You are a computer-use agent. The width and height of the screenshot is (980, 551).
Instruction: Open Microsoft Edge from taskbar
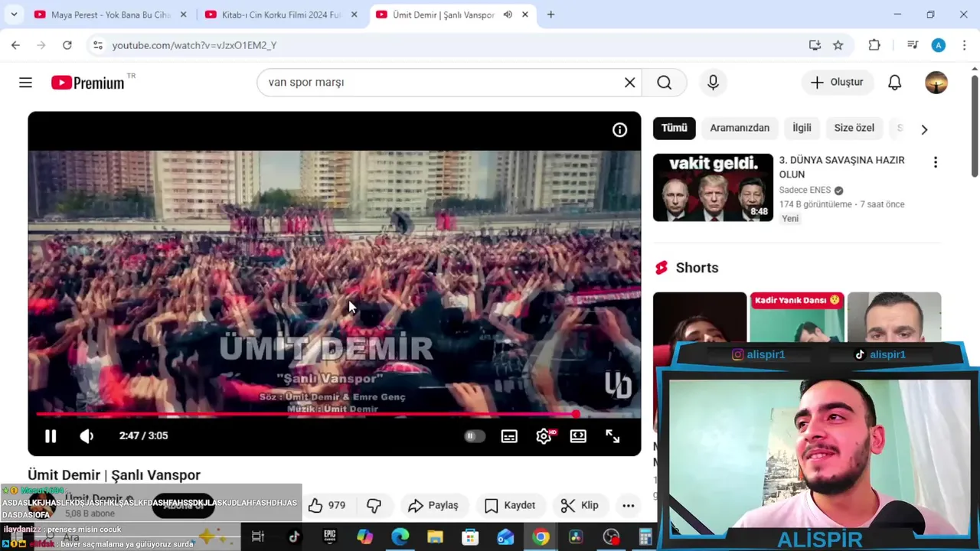(400, 537)
